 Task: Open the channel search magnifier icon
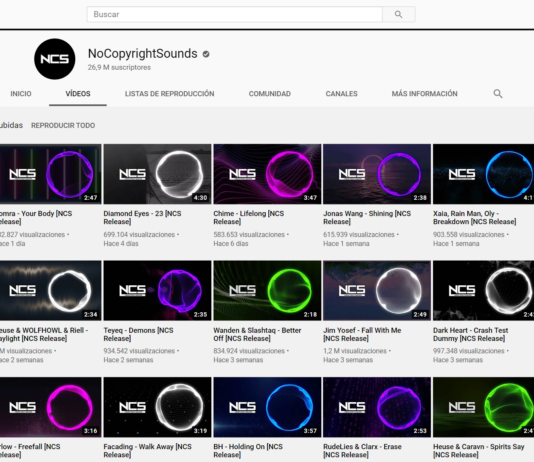(x=498, y=94)
